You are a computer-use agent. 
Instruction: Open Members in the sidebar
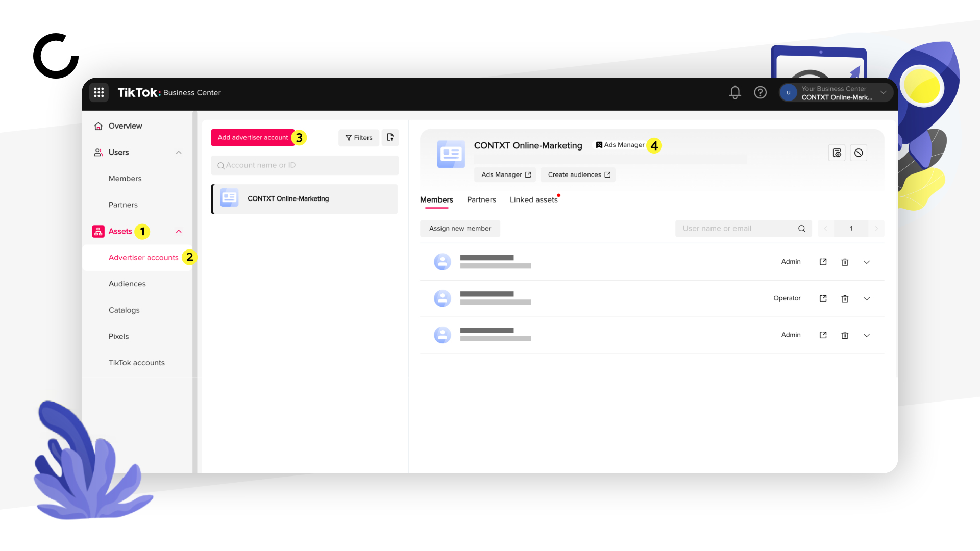point(125,179)
